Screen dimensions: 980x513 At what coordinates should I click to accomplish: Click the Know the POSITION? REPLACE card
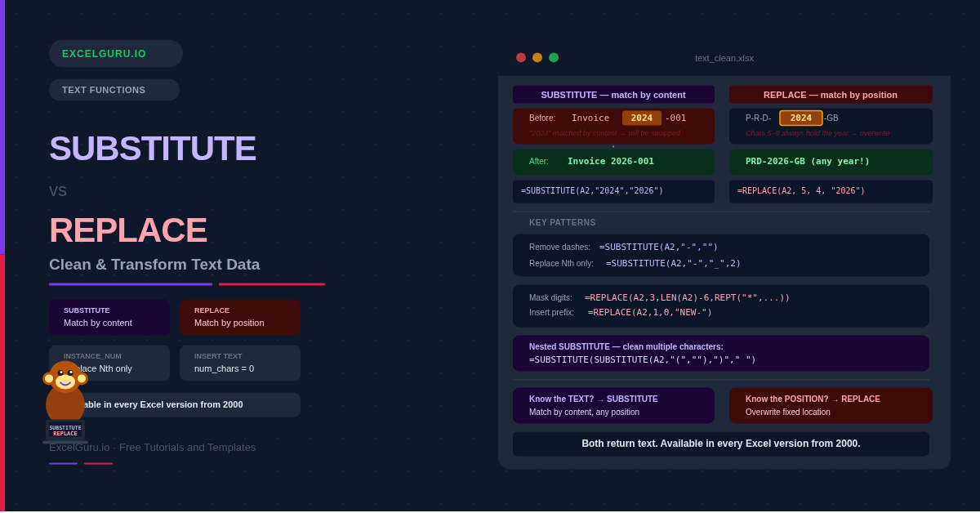[x=831, y=406]
